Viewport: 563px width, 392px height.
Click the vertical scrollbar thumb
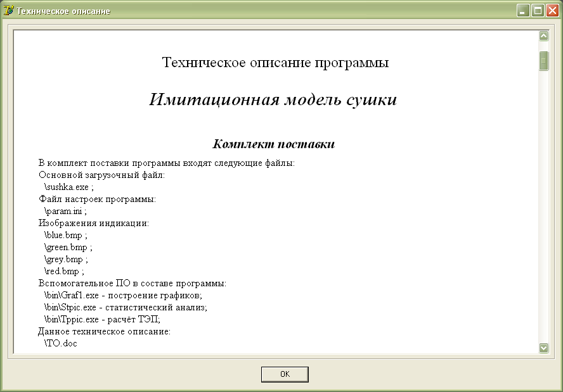(x=543, y=61)
